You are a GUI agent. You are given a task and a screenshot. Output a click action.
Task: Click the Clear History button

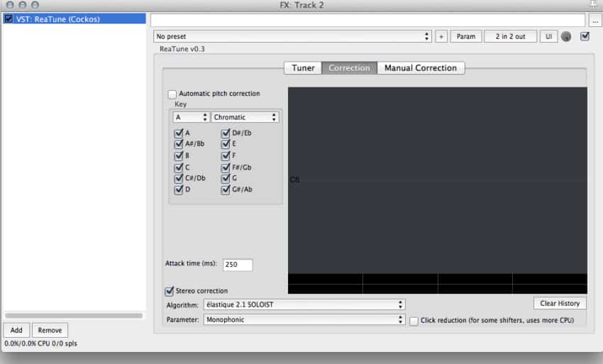coord(560,304)
